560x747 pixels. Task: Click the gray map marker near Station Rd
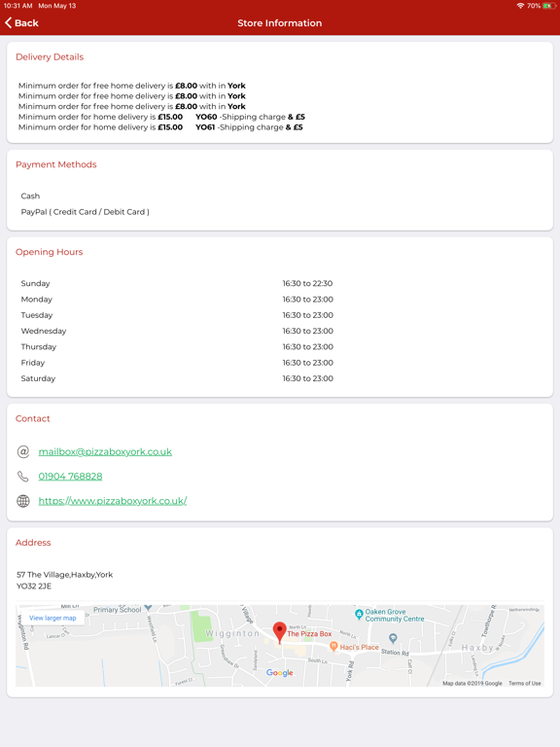pyautogui.click(x=393, y=637)
